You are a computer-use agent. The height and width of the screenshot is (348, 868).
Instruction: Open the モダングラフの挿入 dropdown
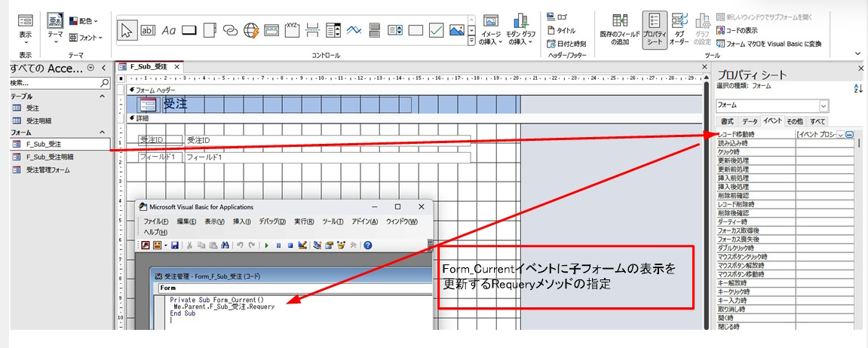[x=520, y=30]
